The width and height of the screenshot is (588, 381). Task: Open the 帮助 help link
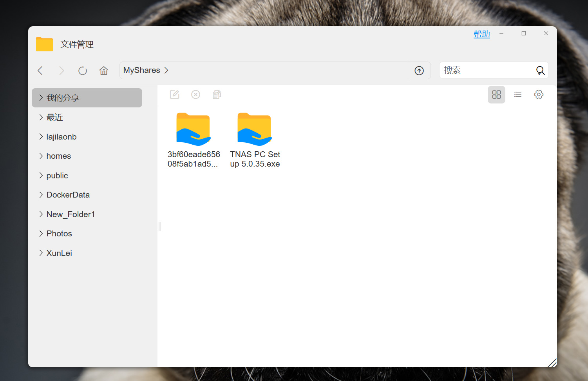(x=482, y=34)
